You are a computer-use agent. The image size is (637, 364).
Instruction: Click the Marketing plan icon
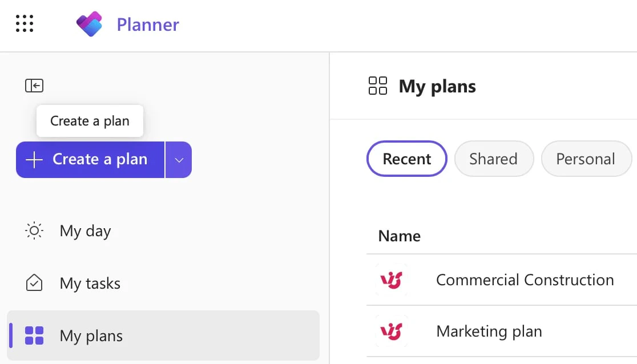(x=391, y=331)
